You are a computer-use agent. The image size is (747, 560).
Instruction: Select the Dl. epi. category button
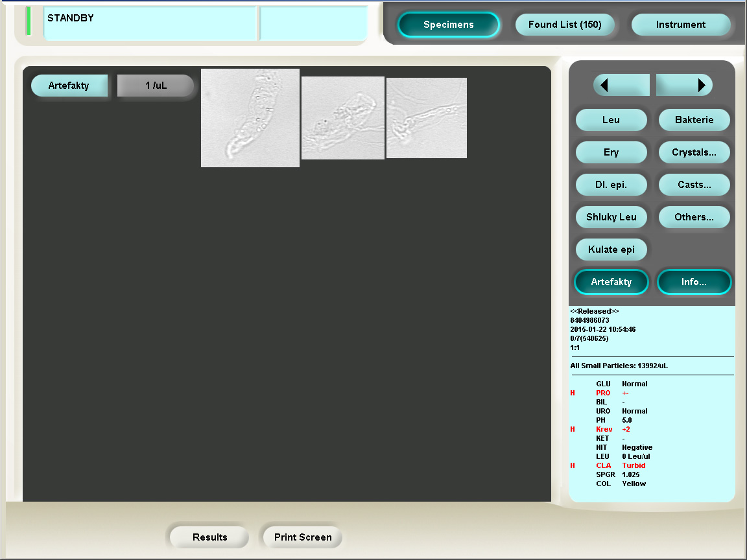[611, 185]
